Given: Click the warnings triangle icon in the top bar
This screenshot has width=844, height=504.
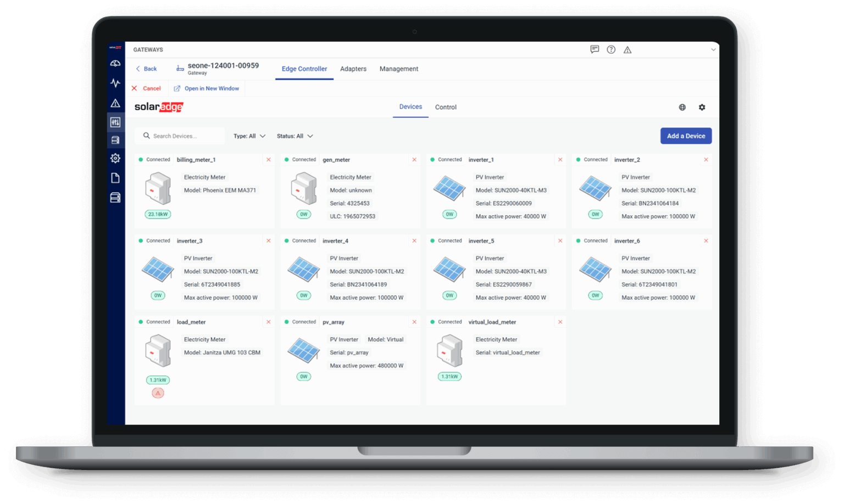Looking at the screenshot, I should [x=628, y=49].
